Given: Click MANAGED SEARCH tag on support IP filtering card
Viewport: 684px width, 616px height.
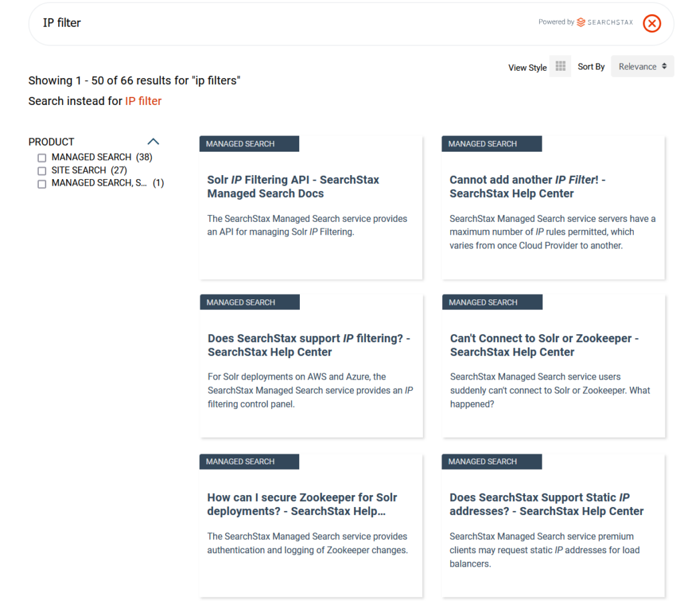Looking at the screenshot, I should [x=250, y=303].
